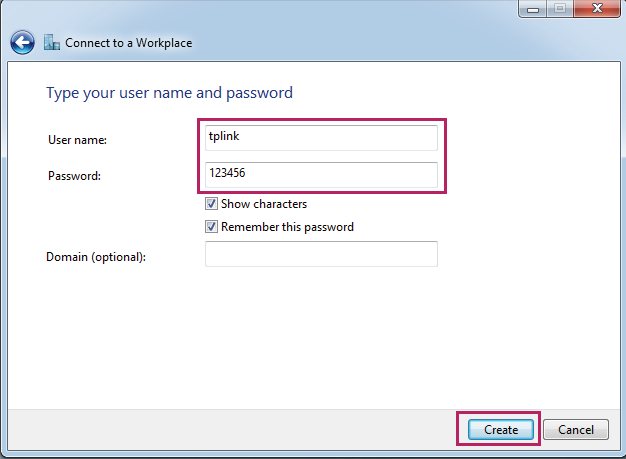The height and width of the screenshot is (459, 626).
Task: Untick the Remember this password checkbox box
Action: click(x=212, y=227)
